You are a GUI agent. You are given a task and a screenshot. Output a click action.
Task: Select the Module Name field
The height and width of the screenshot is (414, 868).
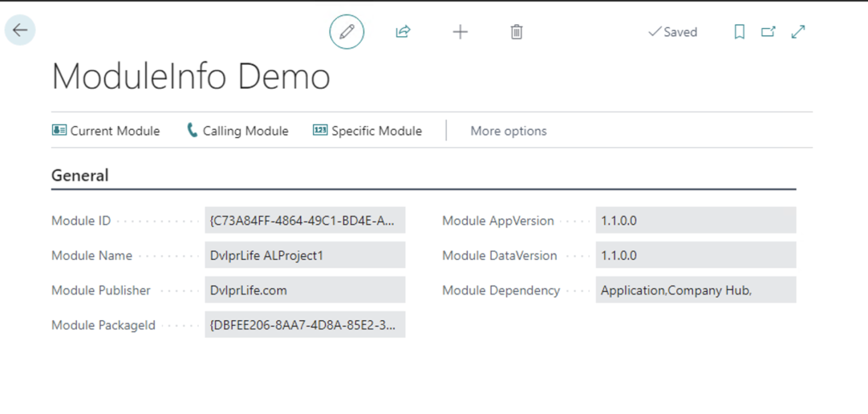(x=305, y=255)
